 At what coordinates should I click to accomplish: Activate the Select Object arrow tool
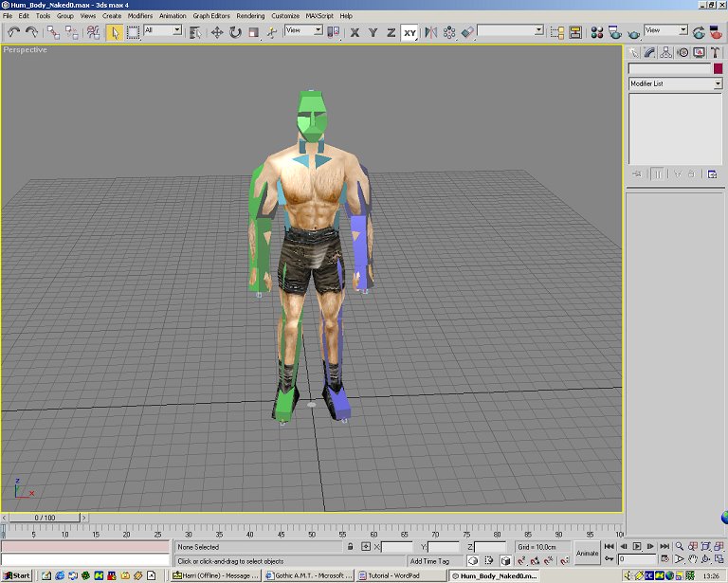(x=114, y=32)
